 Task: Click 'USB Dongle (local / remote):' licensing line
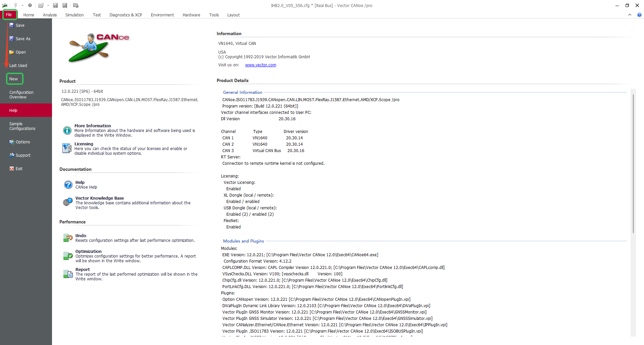(250, 208)
